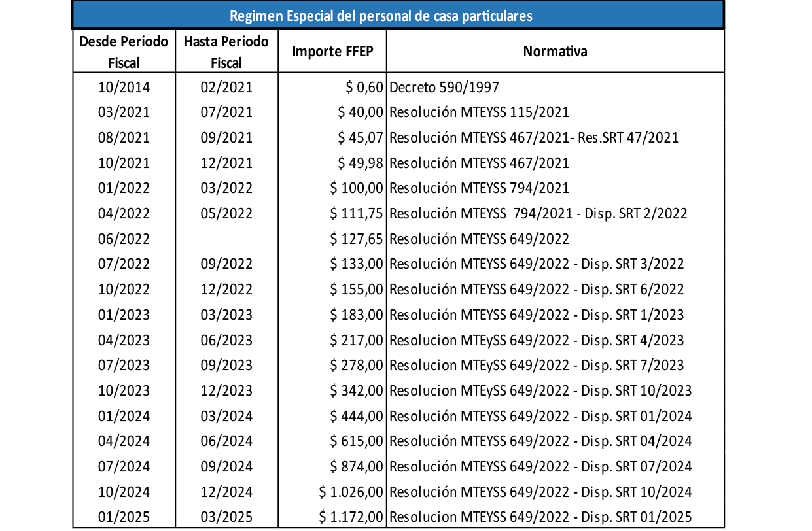Select the cell '01/2024'

tap(124, 416)
